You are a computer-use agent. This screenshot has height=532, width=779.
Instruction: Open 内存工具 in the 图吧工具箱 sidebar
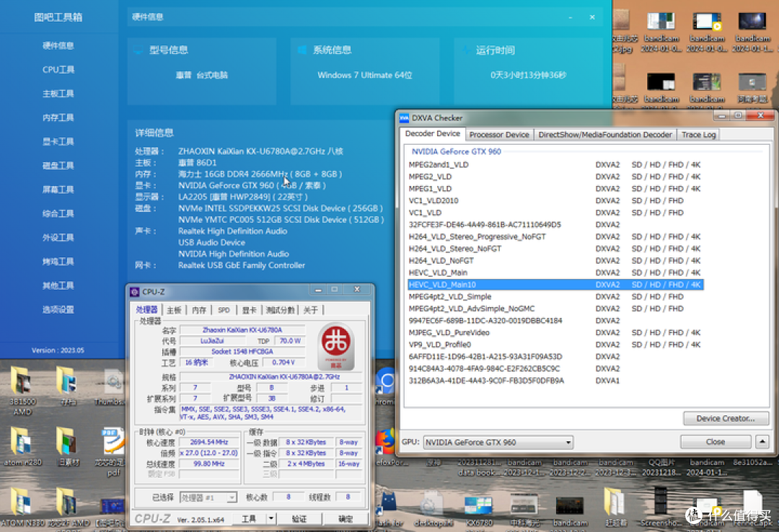(58, 118)
